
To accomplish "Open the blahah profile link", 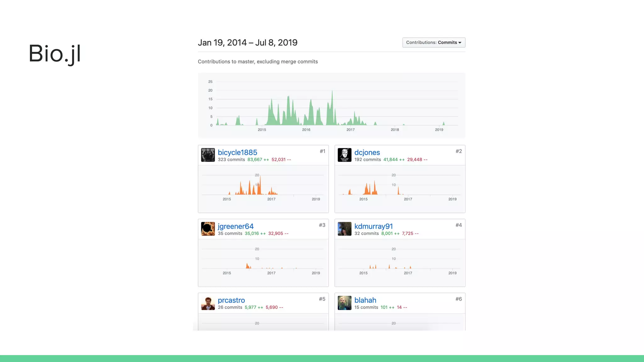I will [x=365, y=300].
